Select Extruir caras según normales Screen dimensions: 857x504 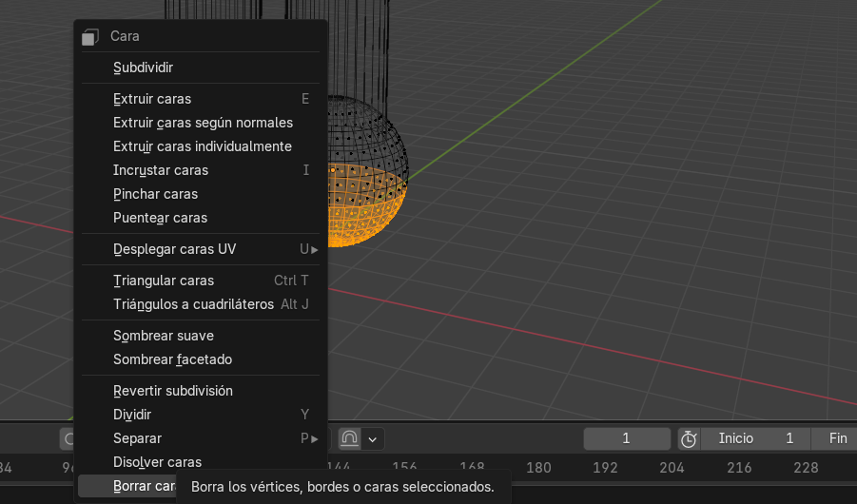pos(203,123)
